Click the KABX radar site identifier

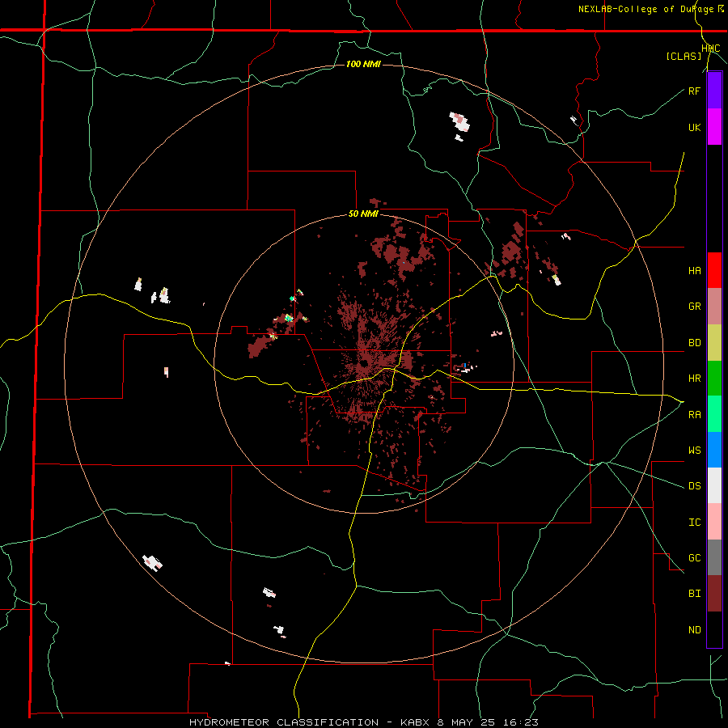417,722
